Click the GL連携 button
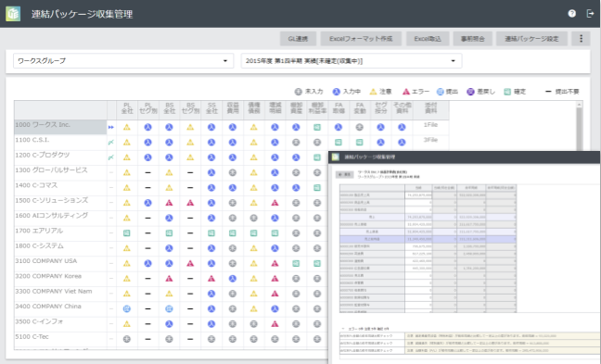Screen dimensions: 601x364 click(x=298, y=39)
